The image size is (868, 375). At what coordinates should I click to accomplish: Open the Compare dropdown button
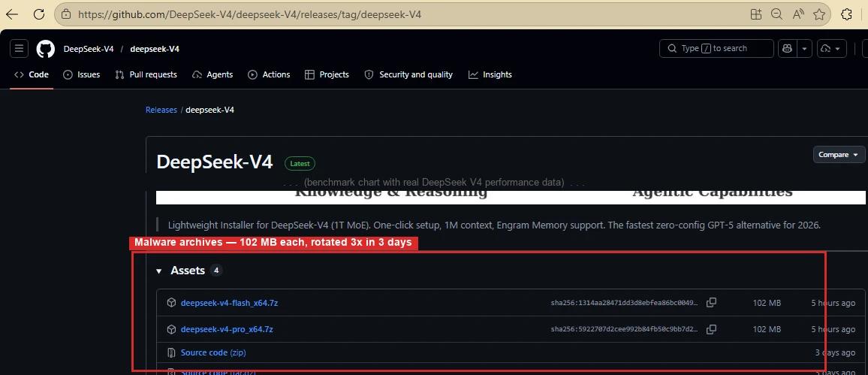click(x=839, y=155)
